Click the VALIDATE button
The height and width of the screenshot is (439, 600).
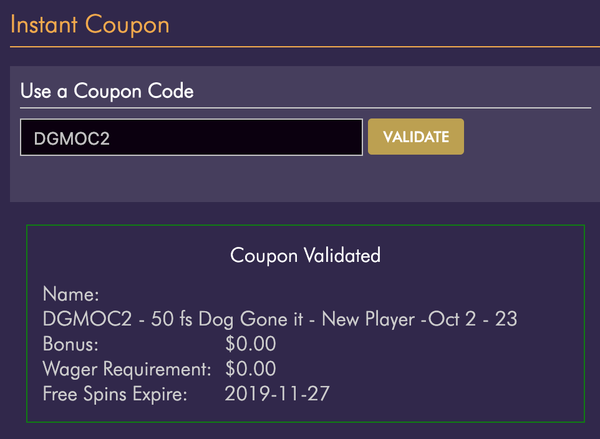coord(416,136)
